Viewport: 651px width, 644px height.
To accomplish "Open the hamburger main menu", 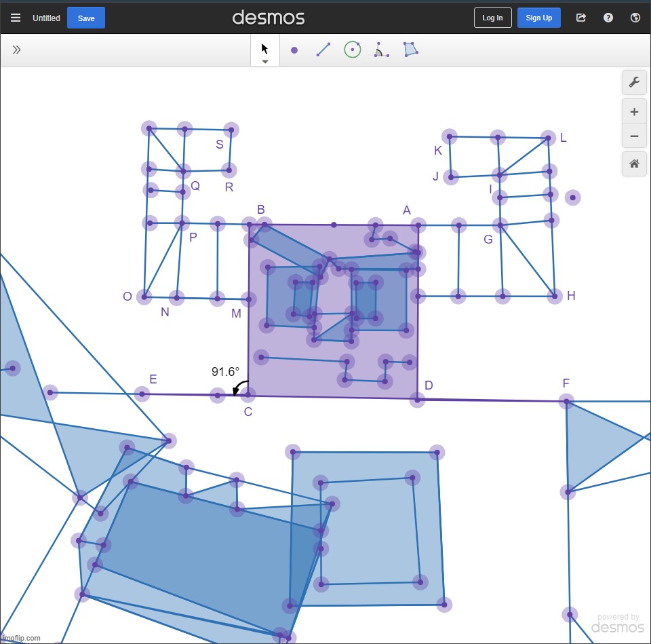I will pyautogui.click(x=16, y=18).
